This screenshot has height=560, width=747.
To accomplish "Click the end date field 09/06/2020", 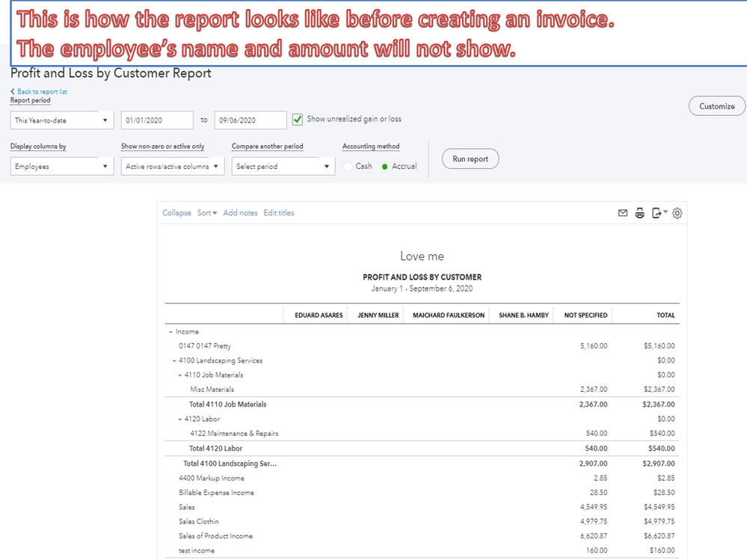I will [250, 120].
